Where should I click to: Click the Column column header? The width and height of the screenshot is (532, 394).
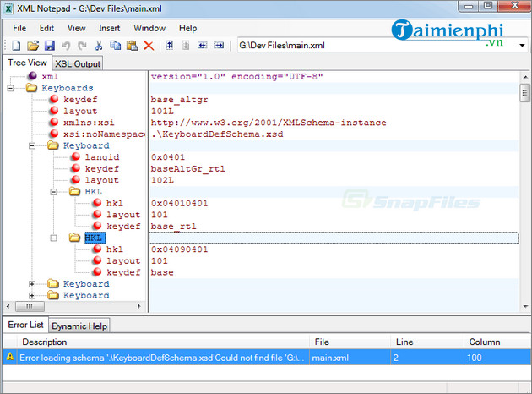click(497, 342)
